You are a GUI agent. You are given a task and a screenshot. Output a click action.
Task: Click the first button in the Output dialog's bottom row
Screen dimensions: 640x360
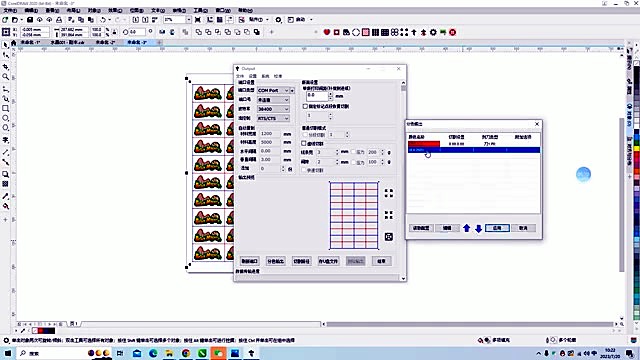(x=249, y=261)
